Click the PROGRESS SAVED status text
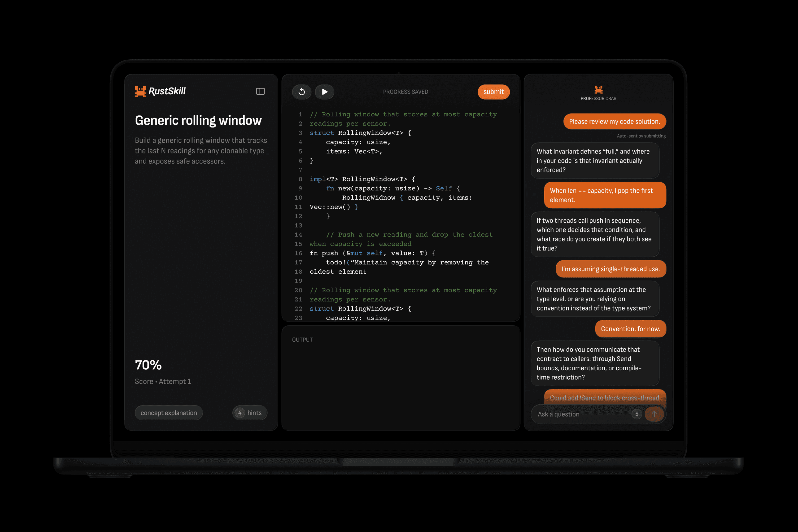This screenshot has width=798, height=532. [406, 92]
